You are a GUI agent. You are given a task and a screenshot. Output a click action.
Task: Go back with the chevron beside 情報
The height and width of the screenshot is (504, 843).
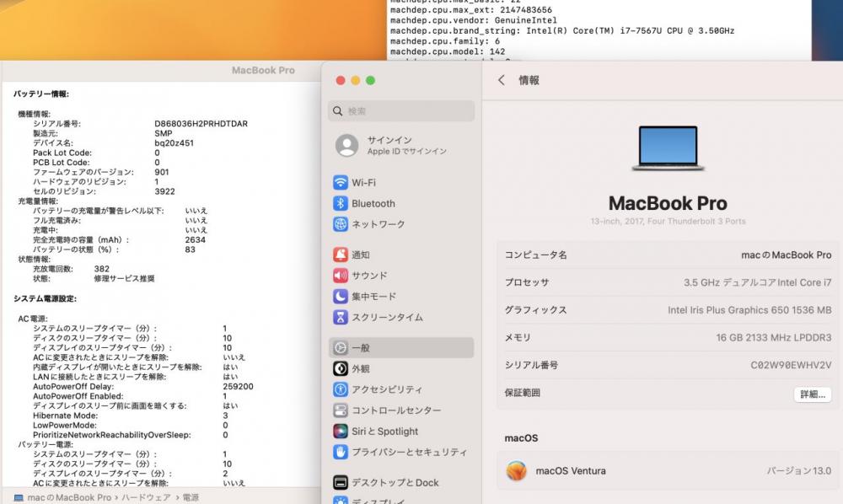[501, 80]
